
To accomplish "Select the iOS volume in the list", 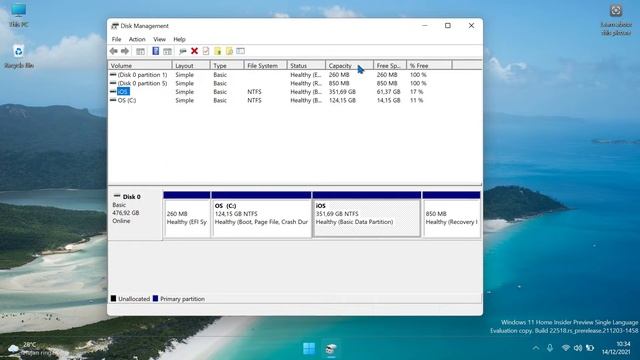I will pos(123,92).
